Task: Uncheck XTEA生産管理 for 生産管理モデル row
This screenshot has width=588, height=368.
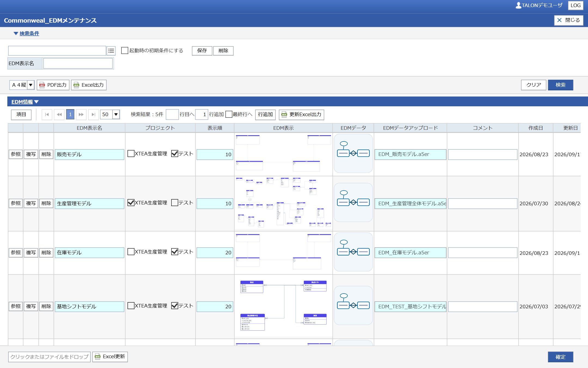Action: [131, 203]
